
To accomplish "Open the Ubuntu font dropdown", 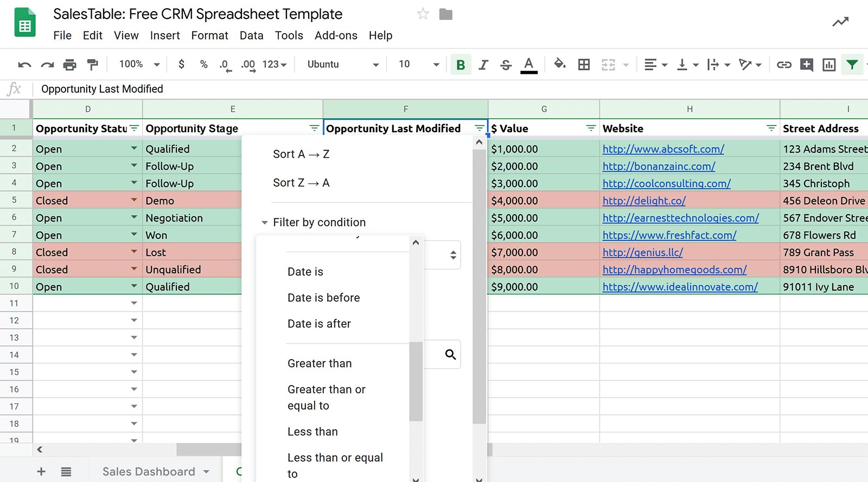I will point(342,65).
